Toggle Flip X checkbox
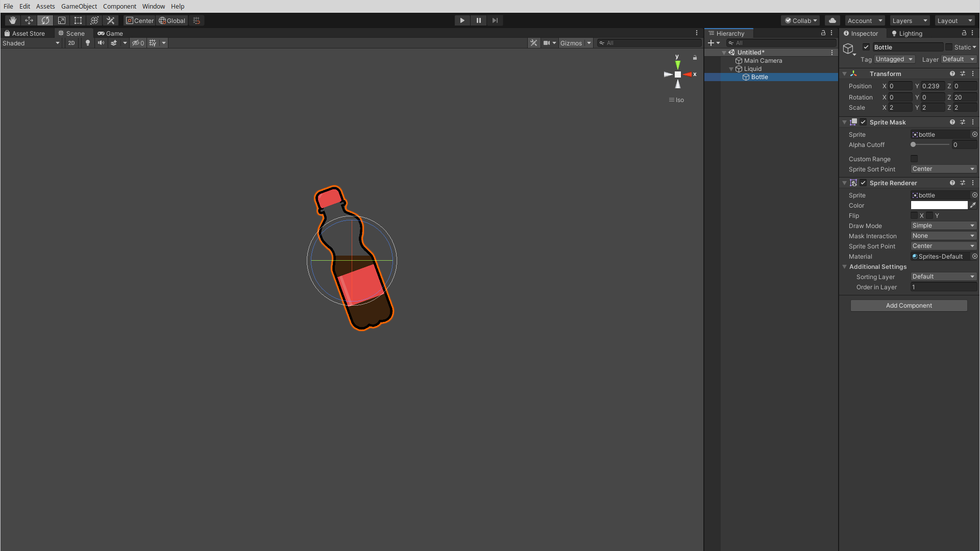Screen dimensions: 980x551 pos(914,216)
